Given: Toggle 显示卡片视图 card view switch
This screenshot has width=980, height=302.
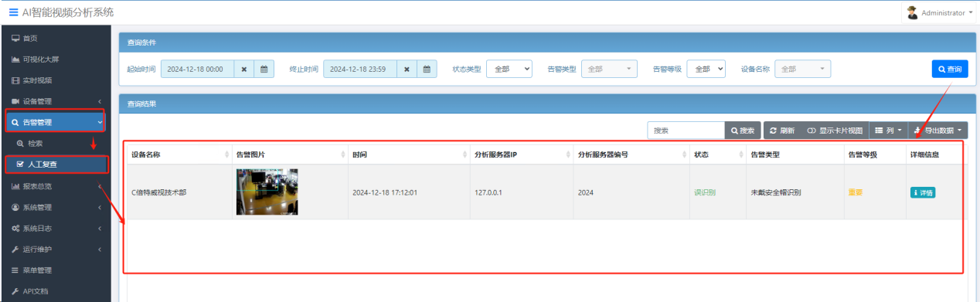Looking at the screenshot, I should coord(834,131).
